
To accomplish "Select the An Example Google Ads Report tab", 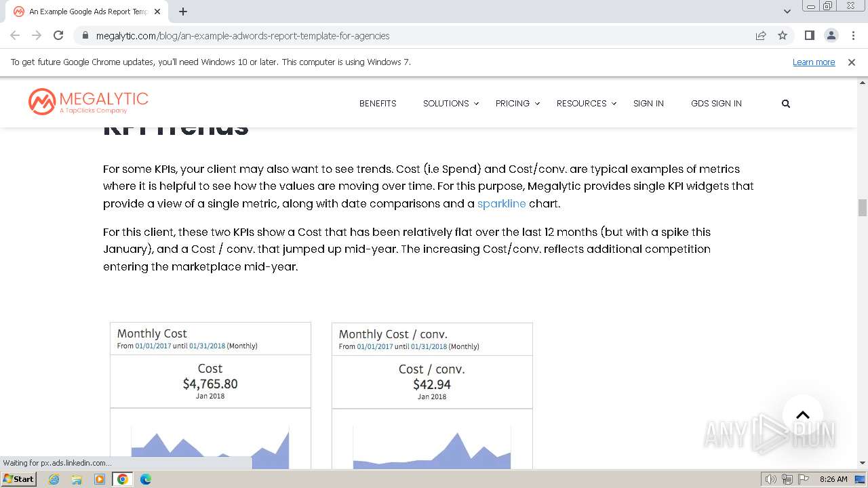I will click(x=87, y=12).
